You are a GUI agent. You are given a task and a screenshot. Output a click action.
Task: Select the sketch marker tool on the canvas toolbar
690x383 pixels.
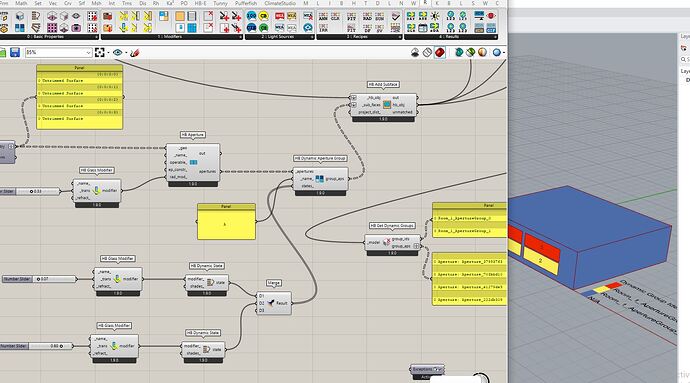[135, 53]
